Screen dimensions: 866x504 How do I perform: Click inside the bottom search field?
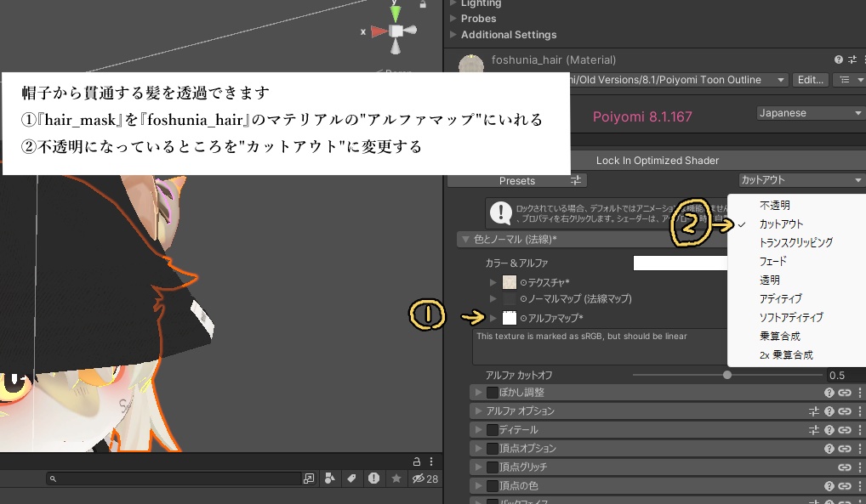(170, 479)
